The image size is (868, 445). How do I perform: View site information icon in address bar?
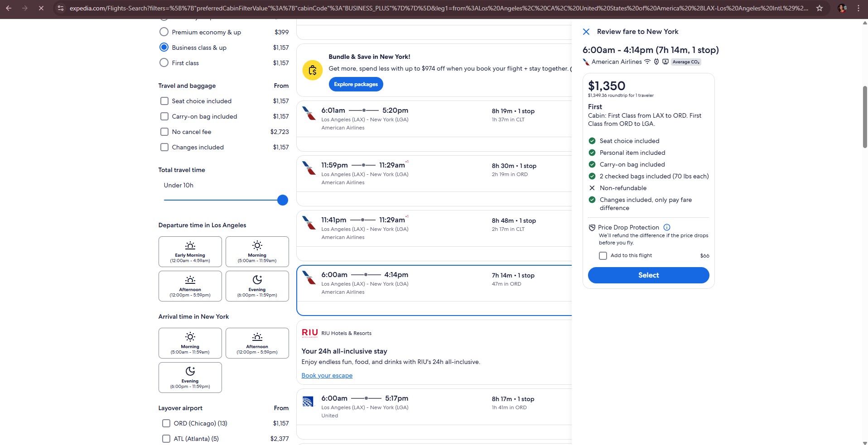61,8
